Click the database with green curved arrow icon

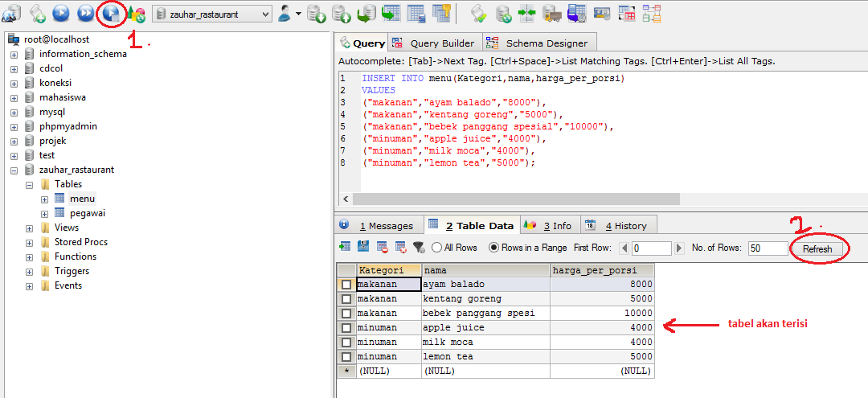366,14
